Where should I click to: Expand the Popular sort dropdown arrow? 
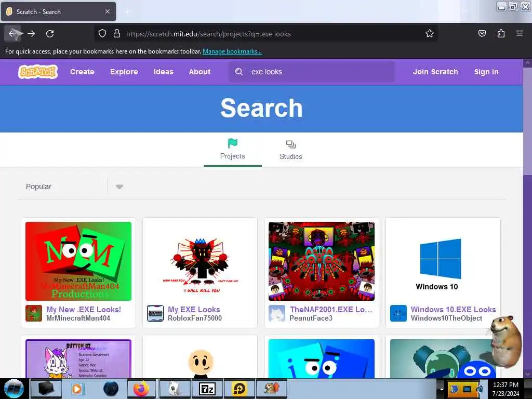coord(119,187)
